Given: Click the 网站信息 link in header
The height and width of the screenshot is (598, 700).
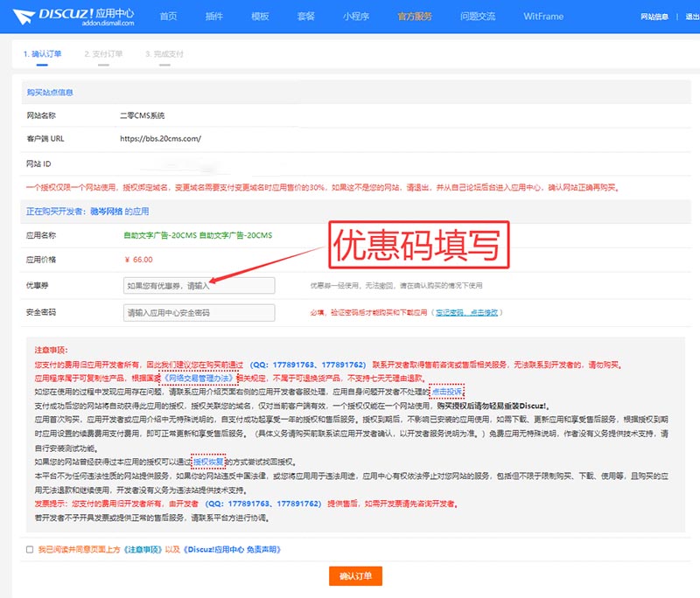Looking at the screenshot, I should click(x=654, y=17).
